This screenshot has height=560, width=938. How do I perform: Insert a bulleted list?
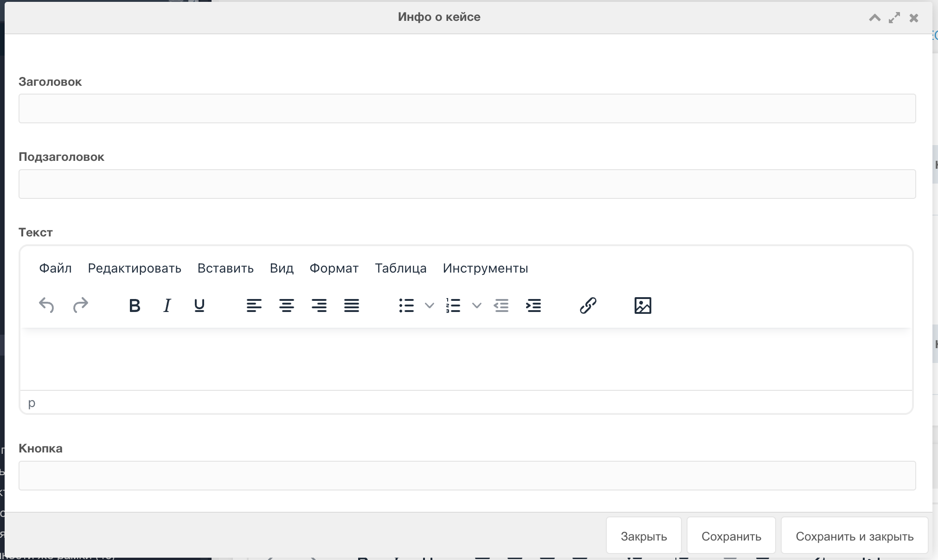click(406, 305)
